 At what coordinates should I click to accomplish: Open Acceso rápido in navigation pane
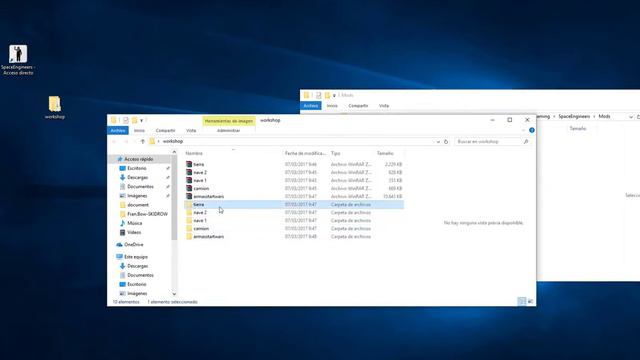(x=138, y=159)
